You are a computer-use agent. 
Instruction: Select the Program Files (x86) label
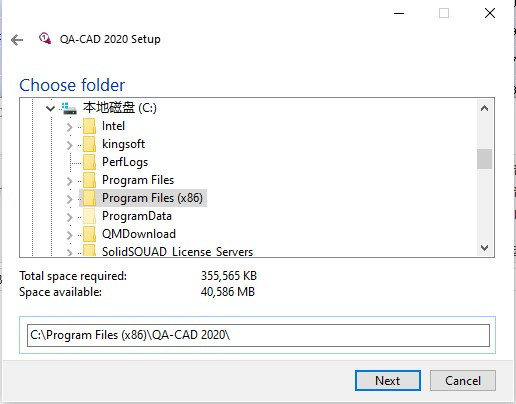click(x=152, y=198)
